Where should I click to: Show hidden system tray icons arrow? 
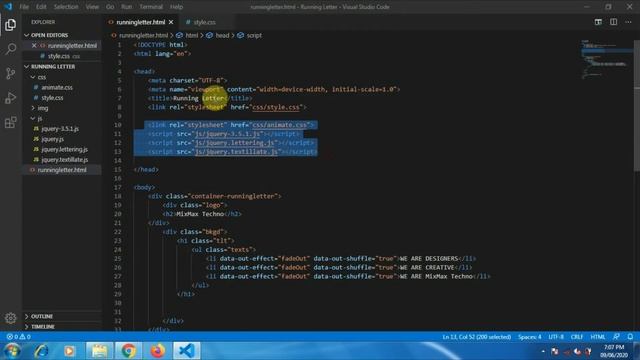click(x=543, y=351)
